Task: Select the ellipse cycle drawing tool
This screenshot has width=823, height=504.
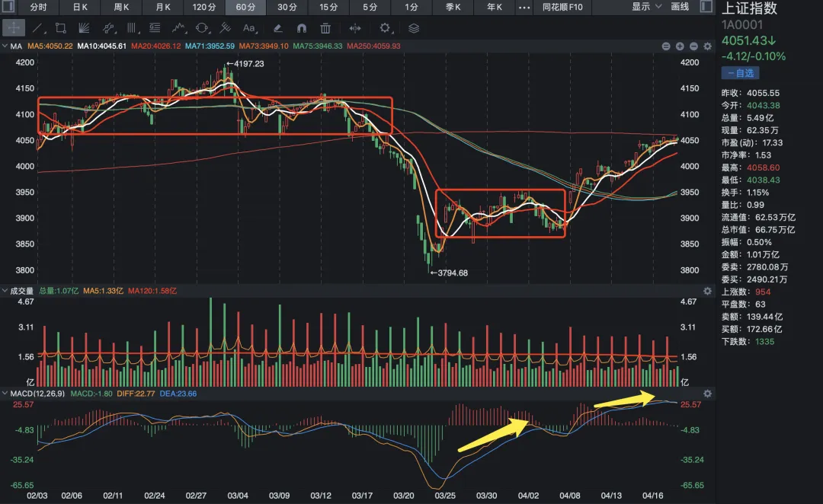Action: pos(202,28)
